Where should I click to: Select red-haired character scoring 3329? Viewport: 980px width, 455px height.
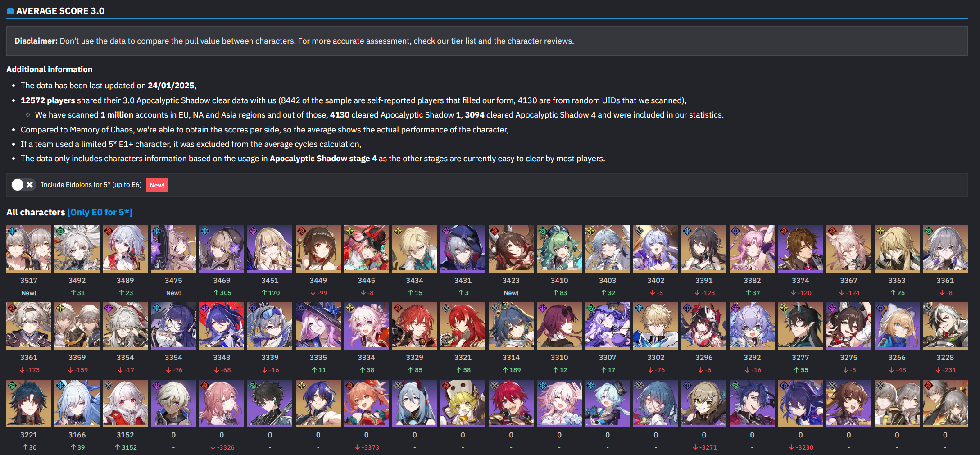click(414, 326)
